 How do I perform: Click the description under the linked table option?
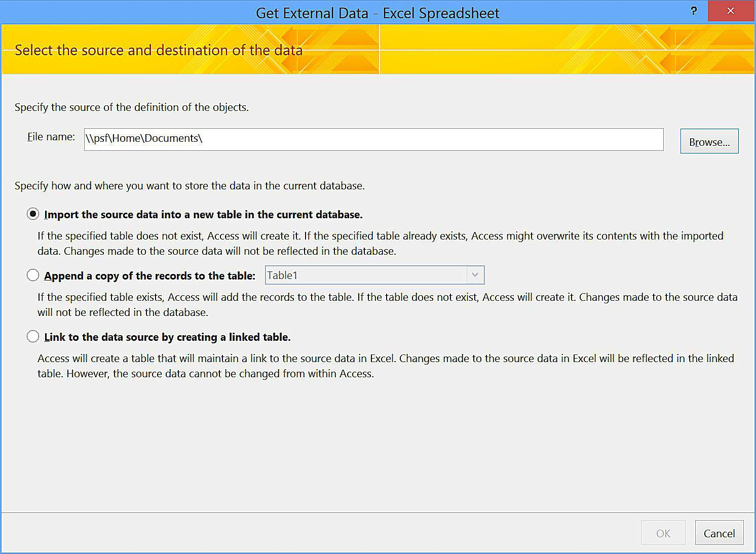[385, 366]
